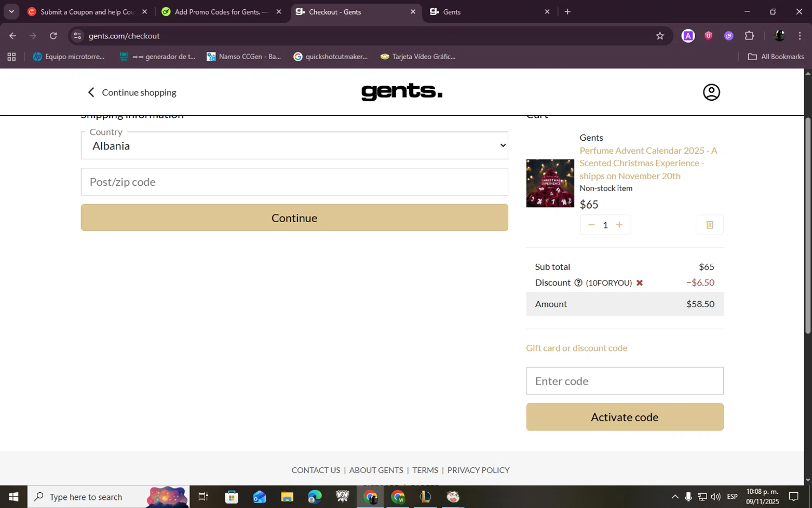Open the Namso CCGen bookmark

click(x=244, y=56)
